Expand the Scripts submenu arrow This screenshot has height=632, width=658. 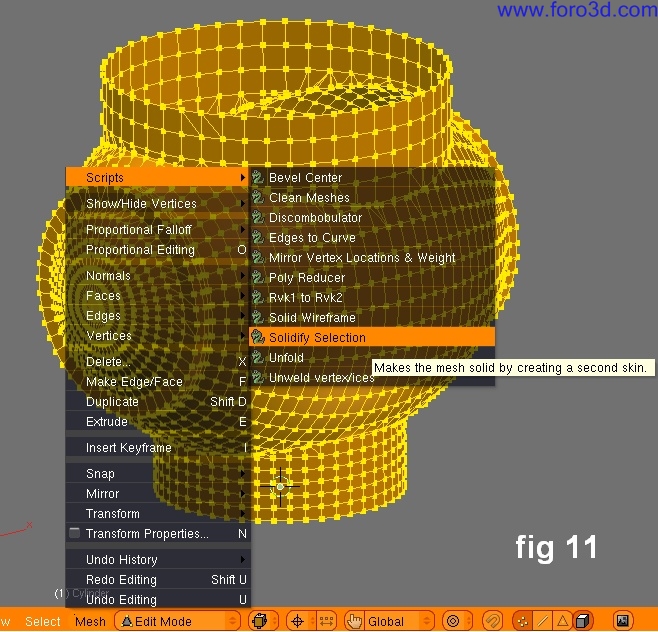[x=243, y=178]
